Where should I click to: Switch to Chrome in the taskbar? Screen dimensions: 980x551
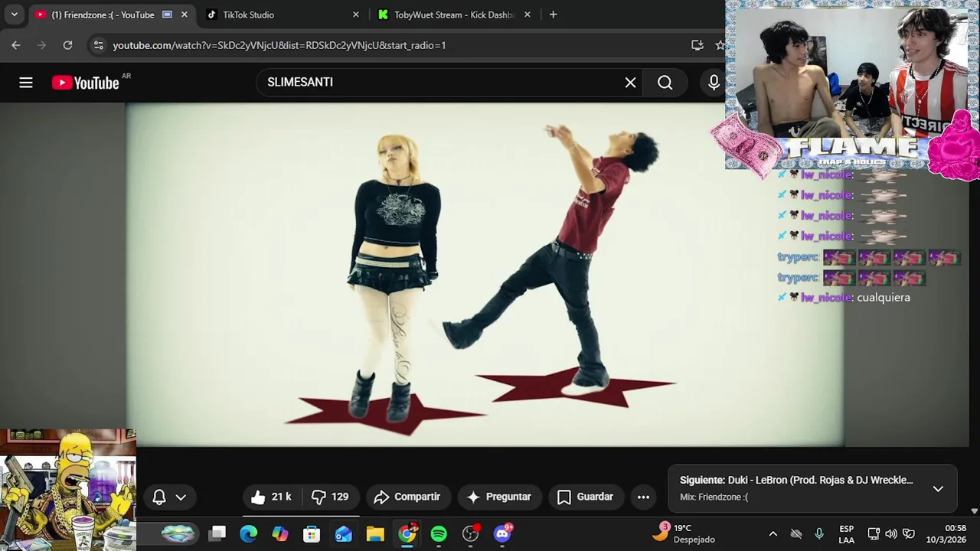pyautogui.click(x=407, y=533)
